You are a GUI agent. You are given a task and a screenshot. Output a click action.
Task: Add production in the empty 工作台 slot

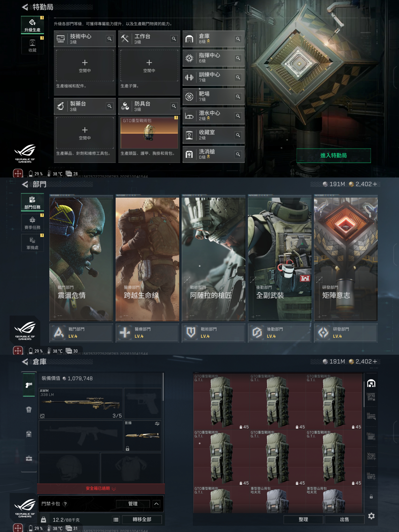pos(149,66)
